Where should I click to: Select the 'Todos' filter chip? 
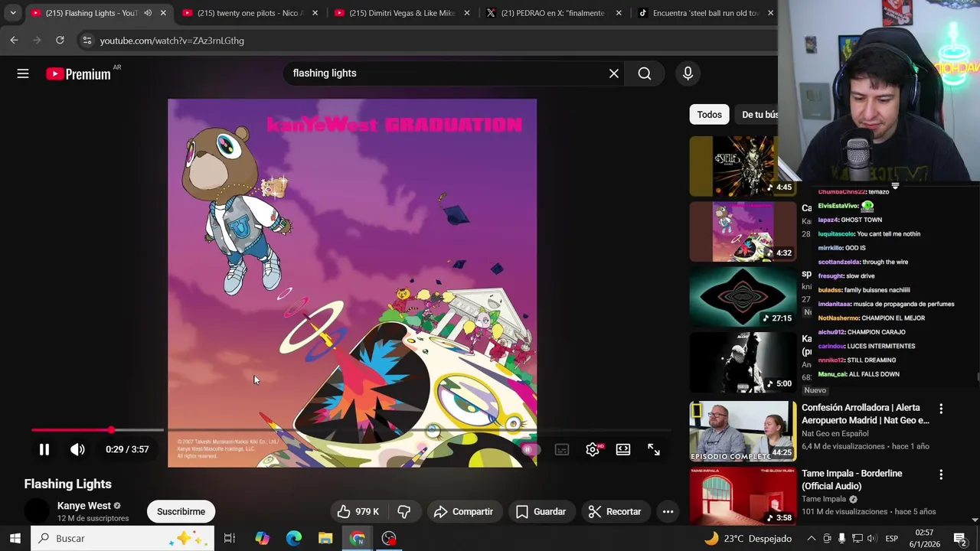[x=709, y=115]
